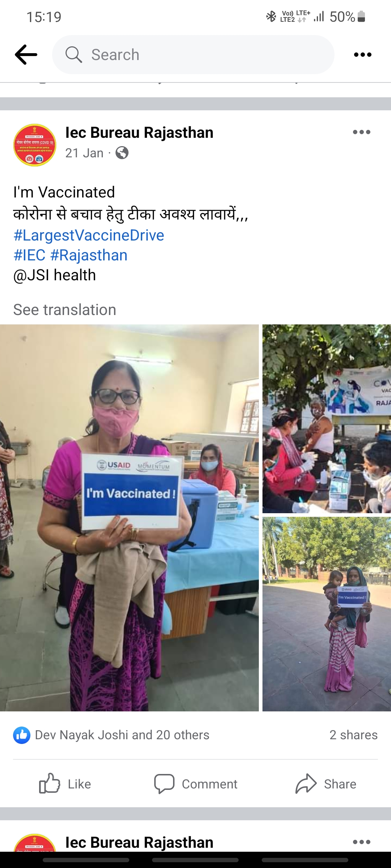Open the #LargestVaccineDrive hashtag
Image resolution: width=391 pixels, height=868 pixels.
pos(89,235)
